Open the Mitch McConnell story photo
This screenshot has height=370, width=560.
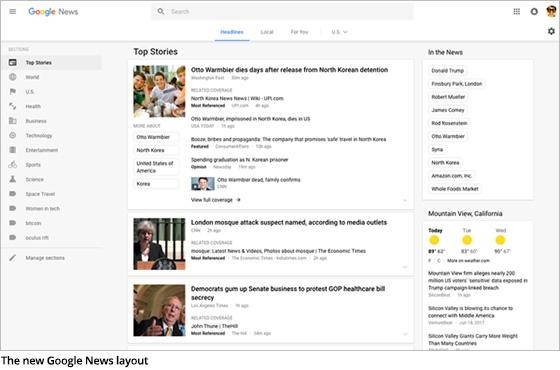(x=159, y=310)
